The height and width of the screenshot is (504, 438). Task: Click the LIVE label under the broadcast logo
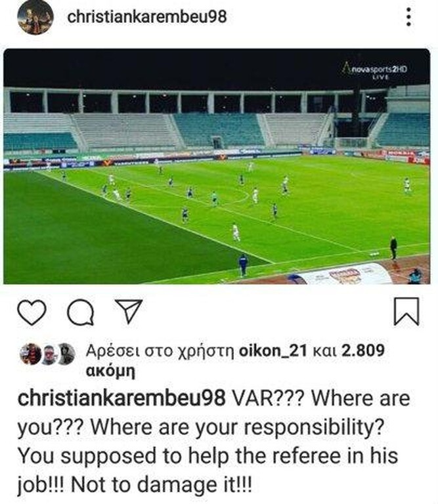(x=381, y=77)
